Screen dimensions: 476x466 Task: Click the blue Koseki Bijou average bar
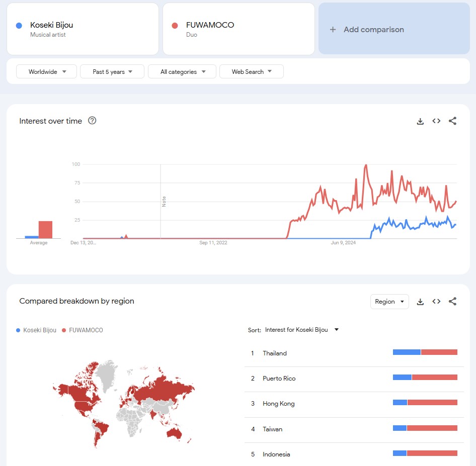tap(32, 237)
